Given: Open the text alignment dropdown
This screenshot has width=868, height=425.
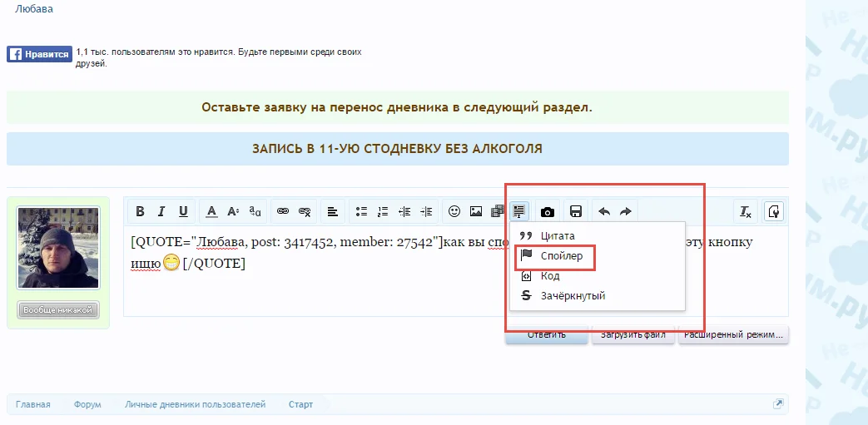Looking at the screenshot, I should point(332,211).
